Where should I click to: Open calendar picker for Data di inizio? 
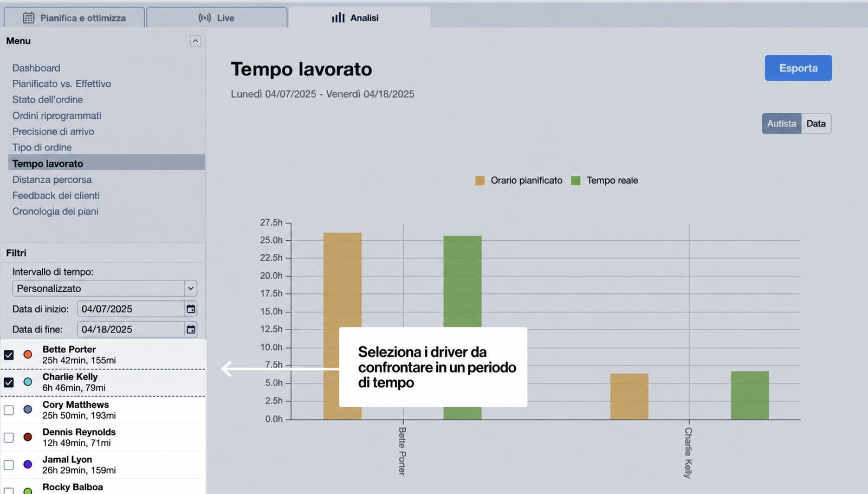coord(191,309)
